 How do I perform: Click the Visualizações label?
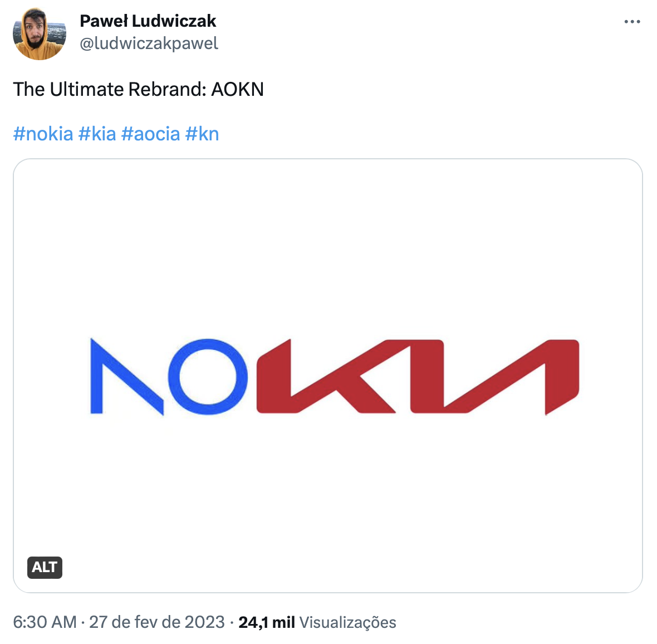(x=347, y=622)
